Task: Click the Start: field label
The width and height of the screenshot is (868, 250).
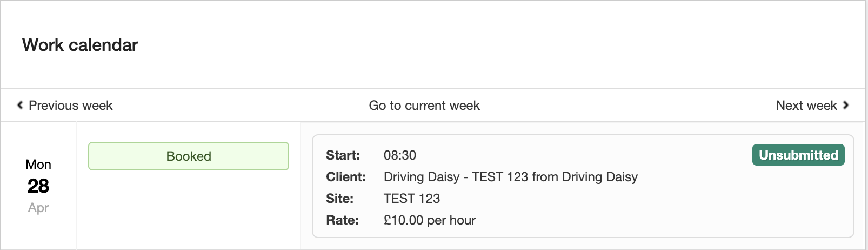Action: click(343, 155)
